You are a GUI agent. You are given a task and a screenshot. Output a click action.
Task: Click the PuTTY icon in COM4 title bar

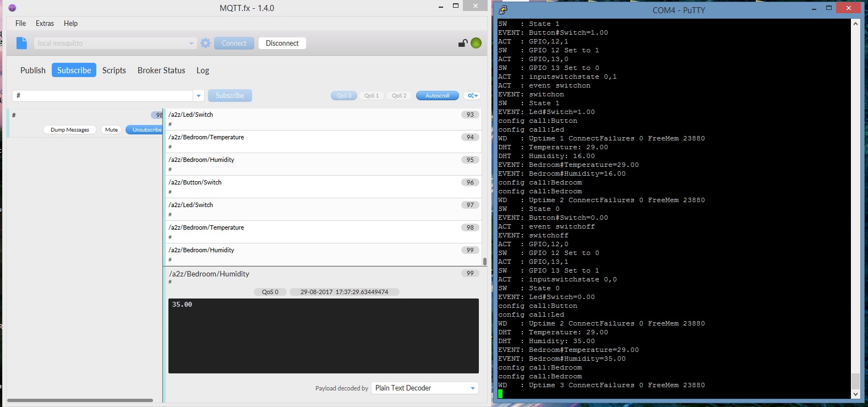(503, 9)
